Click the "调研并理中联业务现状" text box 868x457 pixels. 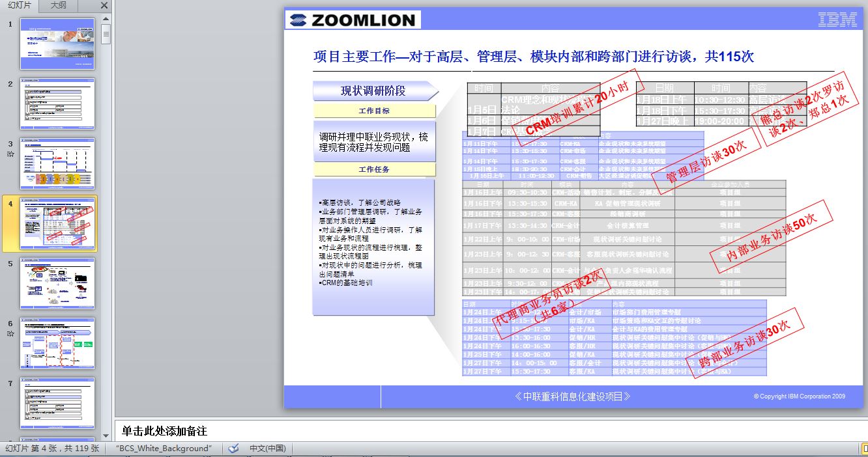pyautogui.click(x=374, y=142)
